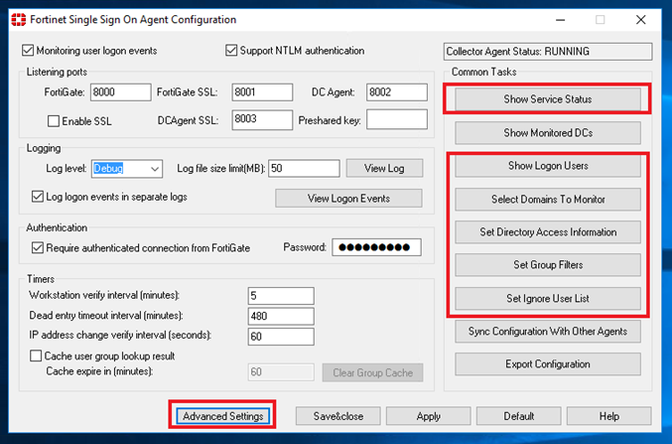672x444 pixels.
Task: Click the Preshared key field
Action: tap(397, 119)
